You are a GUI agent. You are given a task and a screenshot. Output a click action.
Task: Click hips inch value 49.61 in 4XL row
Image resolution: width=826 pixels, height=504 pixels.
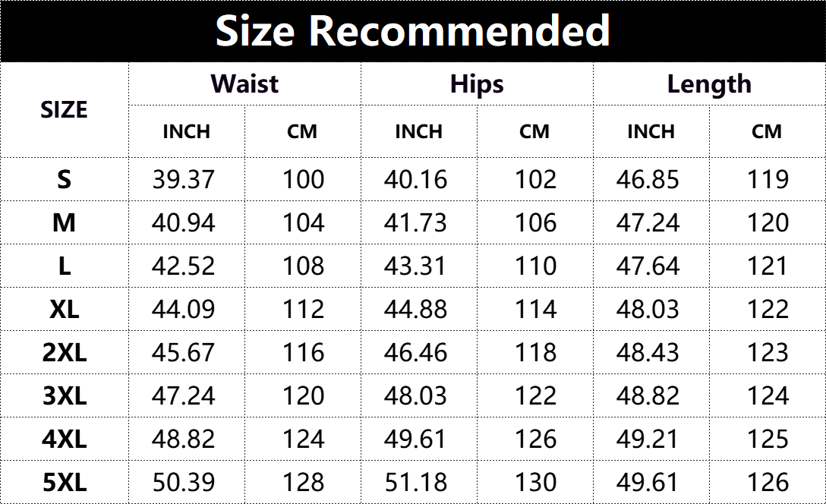tap(415, 439)
